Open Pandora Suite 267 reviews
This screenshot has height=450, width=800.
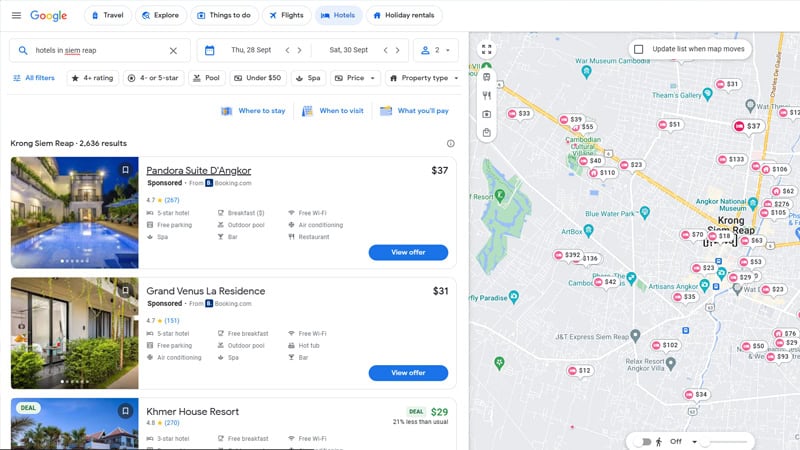point(172,200)
